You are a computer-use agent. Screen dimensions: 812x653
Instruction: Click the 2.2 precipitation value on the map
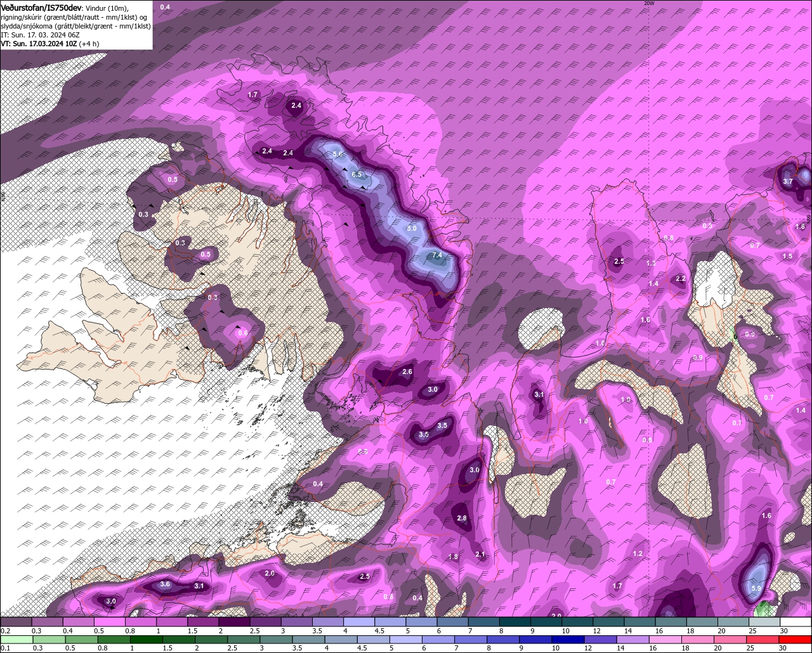coord(681,278)
